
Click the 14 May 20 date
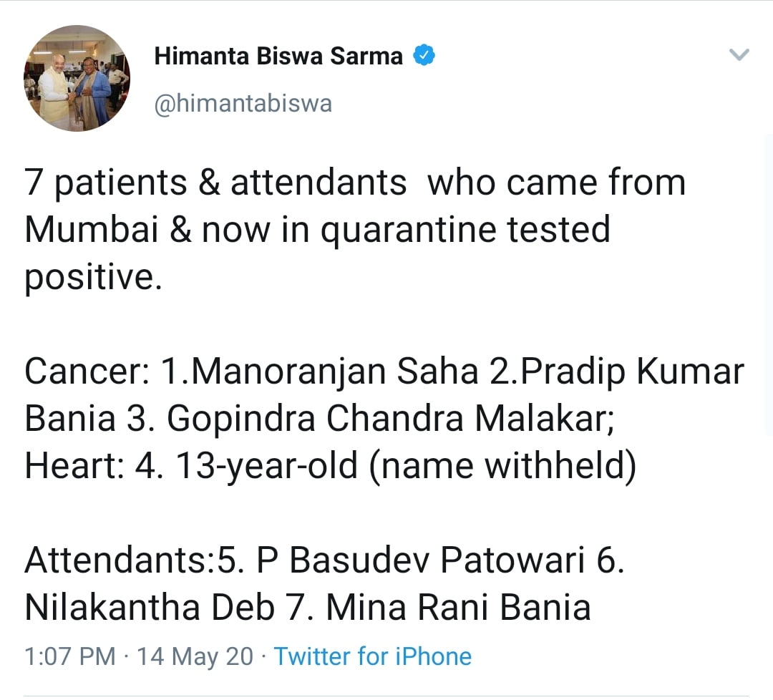pos(195,656)
